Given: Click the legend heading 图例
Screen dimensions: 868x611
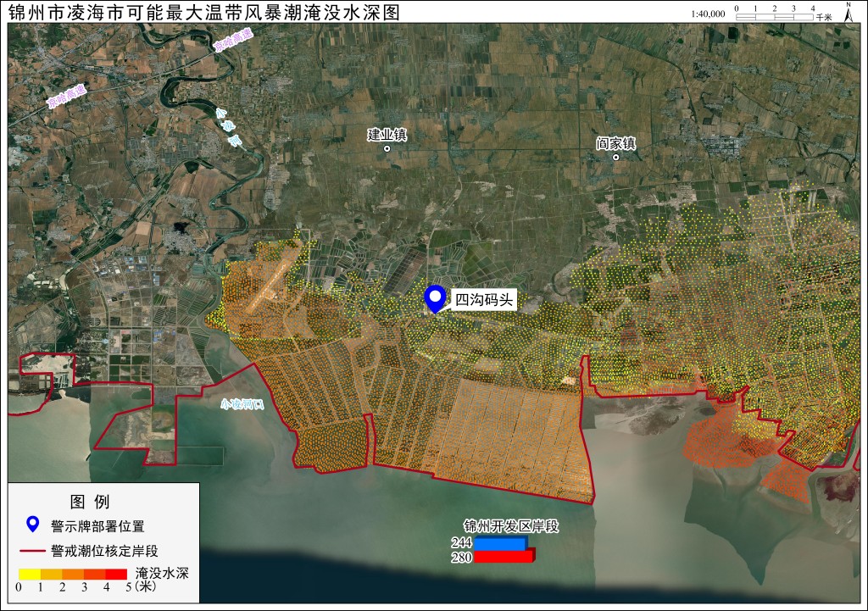Looking at the screenshot, I should coord(90,502).
